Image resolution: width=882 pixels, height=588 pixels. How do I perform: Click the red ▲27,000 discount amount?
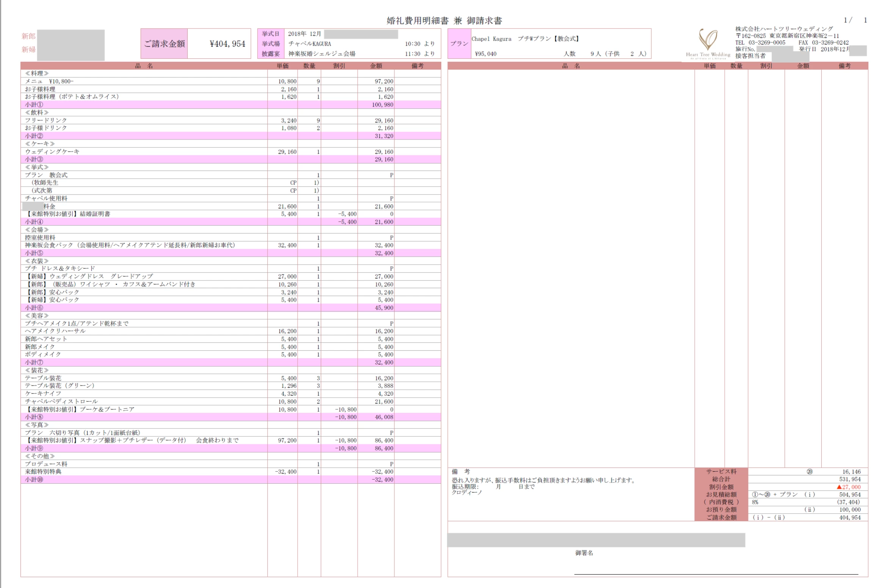click(x=848, y=487)
